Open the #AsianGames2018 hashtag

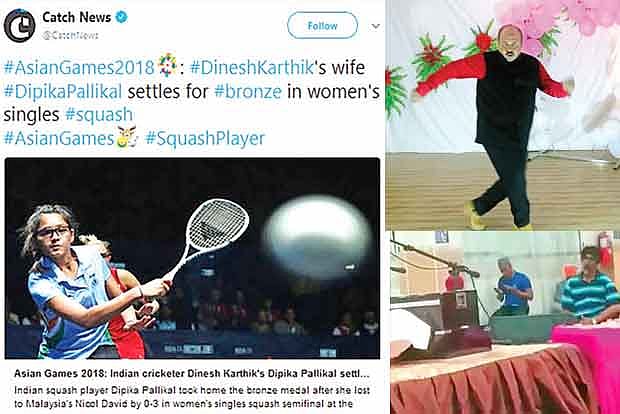(x=79, y=68)
